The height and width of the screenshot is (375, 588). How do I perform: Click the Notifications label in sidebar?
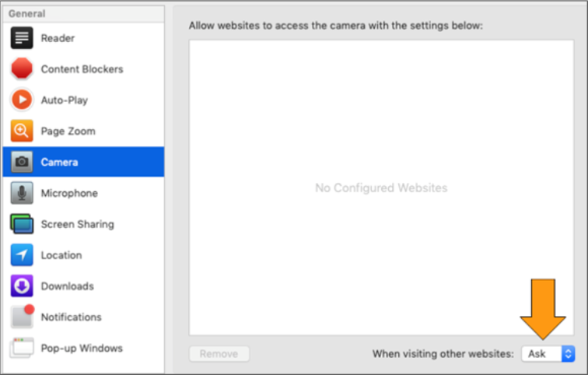pos(72,317)
